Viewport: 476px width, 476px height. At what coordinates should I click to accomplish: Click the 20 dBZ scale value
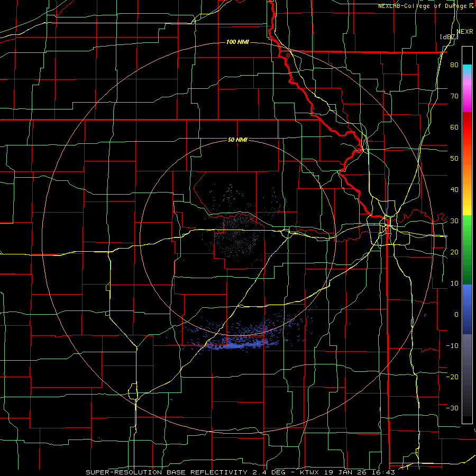(x=454, y=252)
